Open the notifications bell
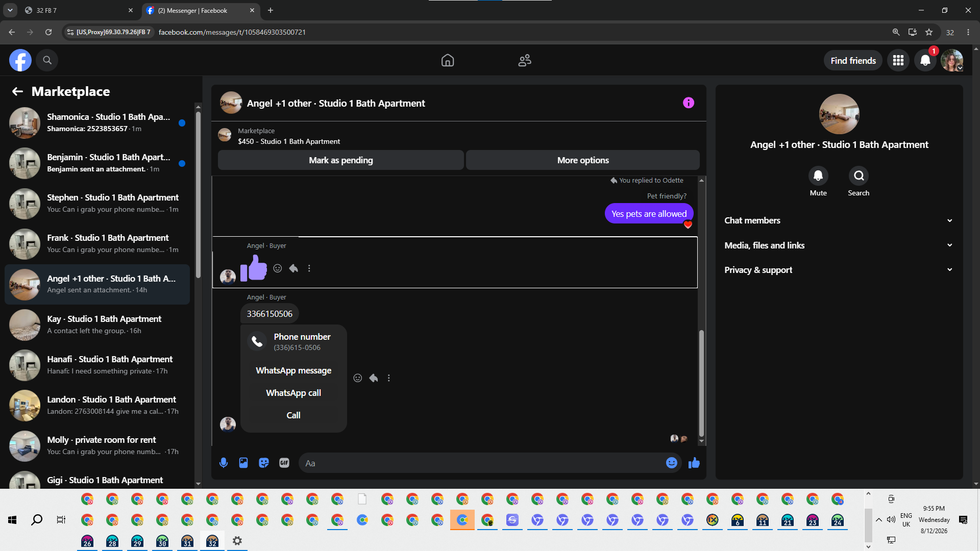This screenshot has height=551, width=980. pos(925,60)
